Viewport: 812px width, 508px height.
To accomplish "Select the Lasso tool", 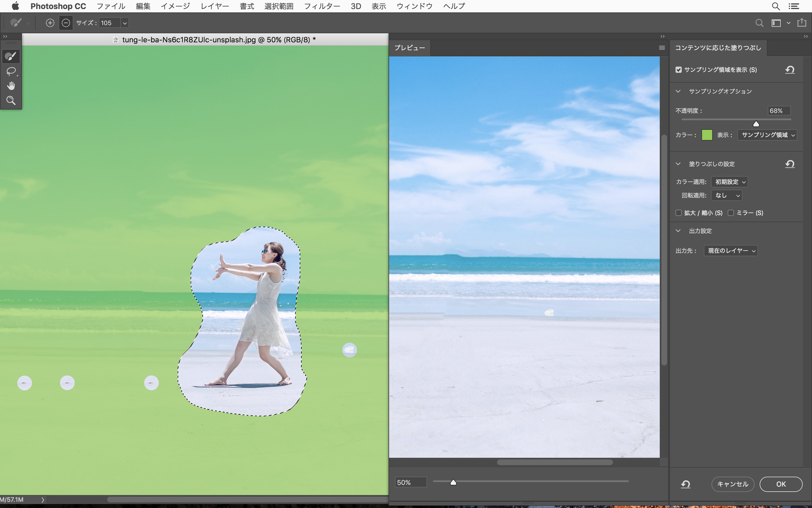I will pyautogui.click(x=11, y=71).
